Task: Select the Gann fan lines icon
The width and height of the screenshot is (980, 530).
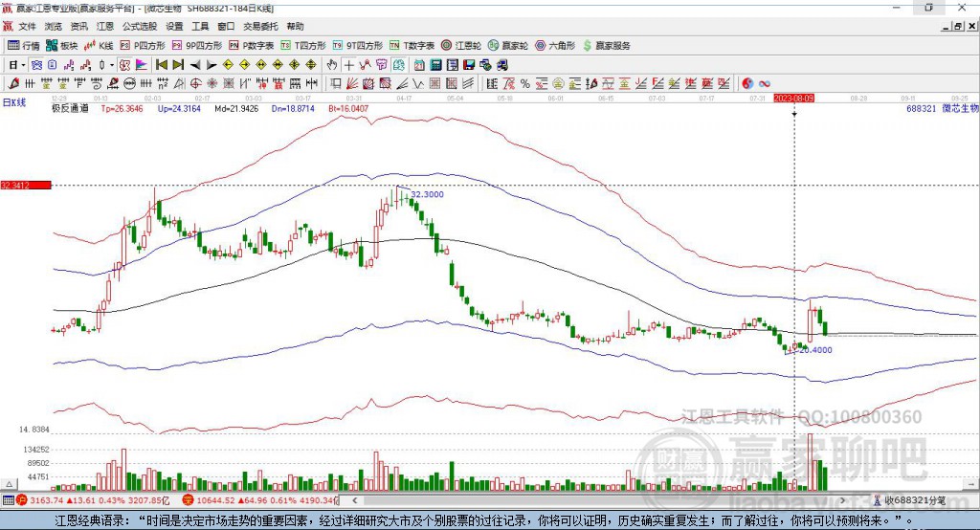Action: tap(352, 83)
